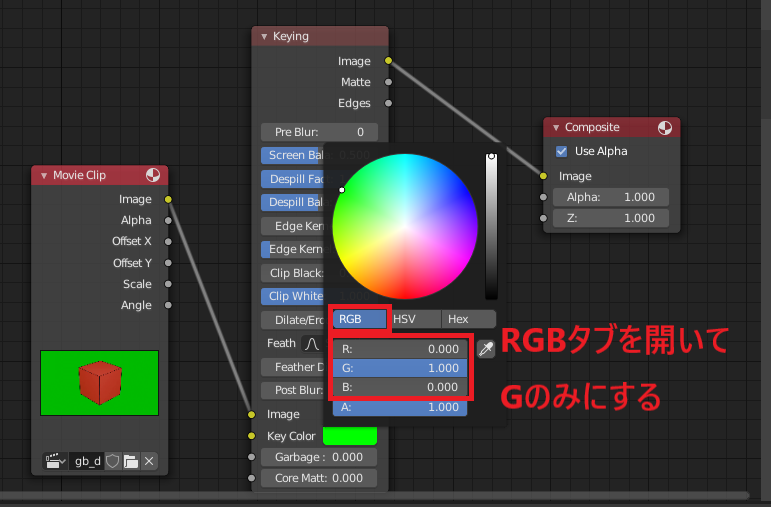Click the Keying Matte output socket
Screen dimensions: 771x507
pos(388,82)
